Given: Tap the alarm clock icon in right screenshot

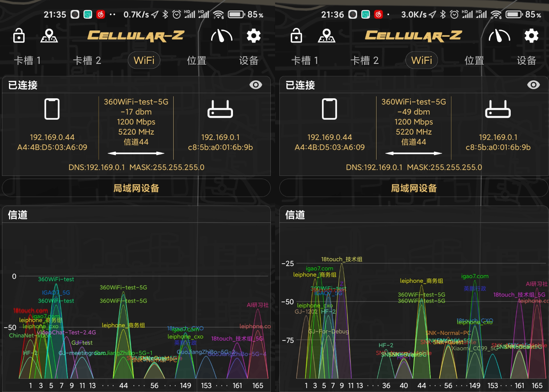Looking at the screenshot, I should [454, 14].
